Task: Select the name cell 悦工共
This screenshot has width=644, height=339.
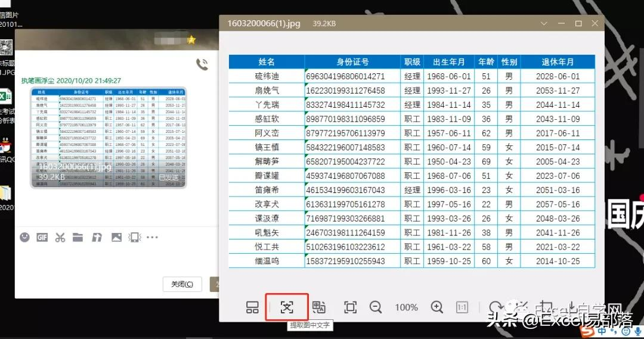Action: (x=267, y=247)
